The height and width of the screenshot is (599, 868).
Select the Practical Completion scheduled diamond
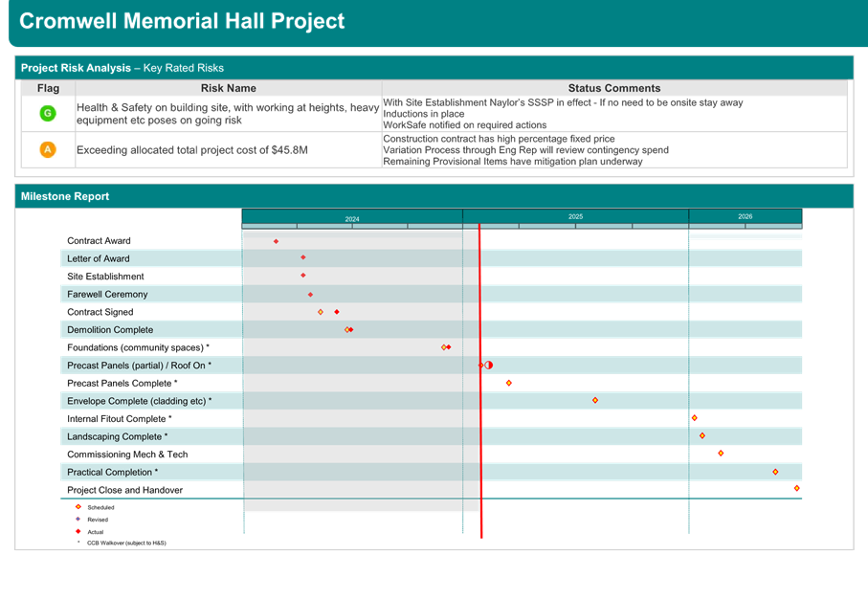pos(775,472)
